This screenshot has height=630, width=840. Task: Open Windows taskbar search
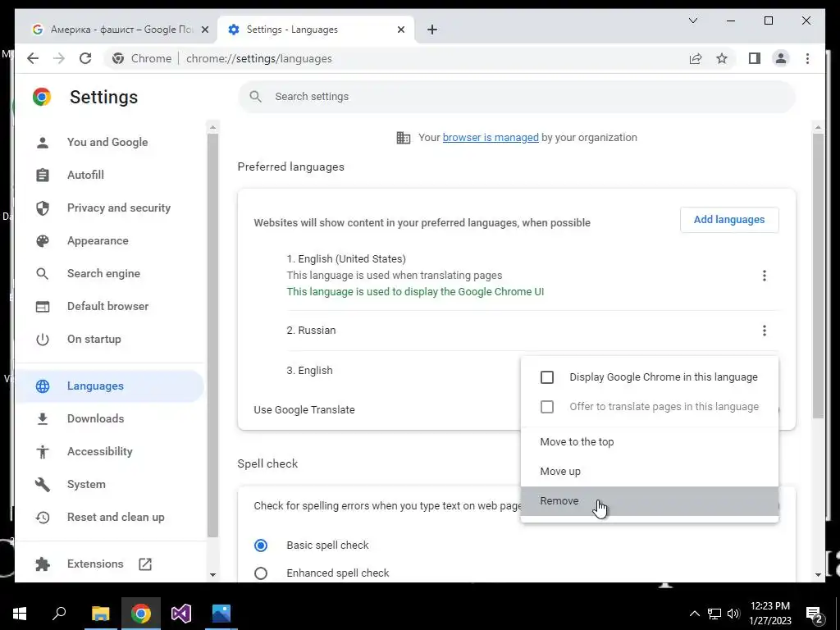[x=59, y=614]
